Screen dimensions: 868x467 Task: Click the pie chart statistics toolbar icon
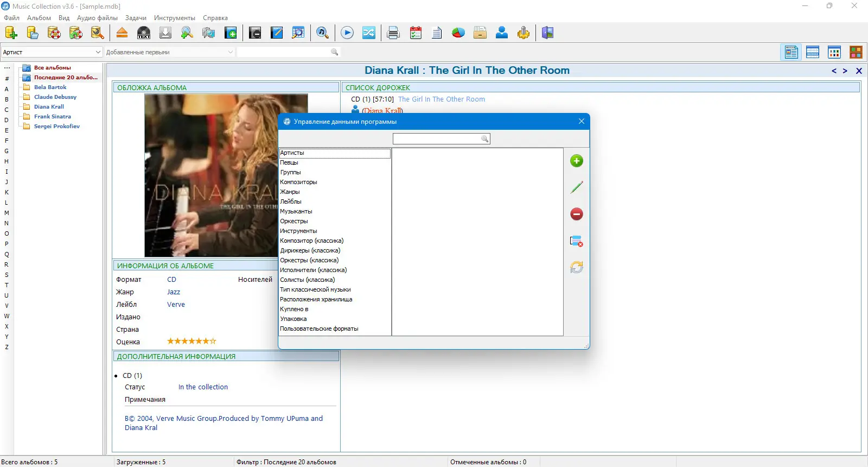point(458,33)
